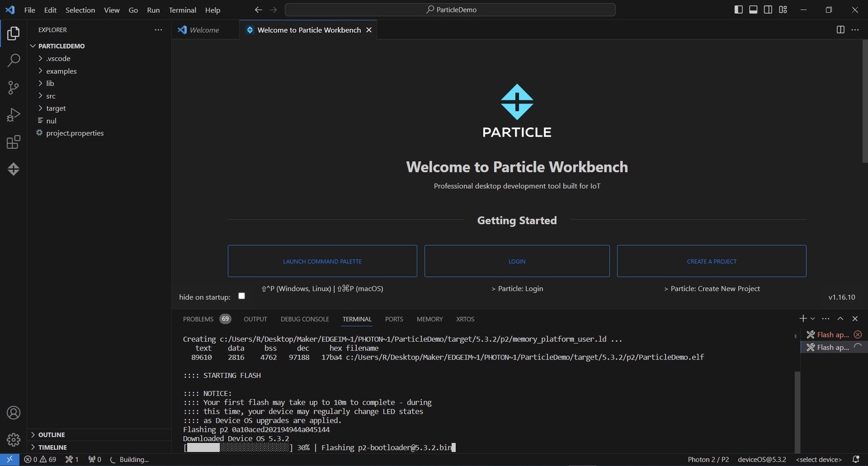Toggle the secondary side bar layout icon

pyautogui.click(x=768, y=10)
